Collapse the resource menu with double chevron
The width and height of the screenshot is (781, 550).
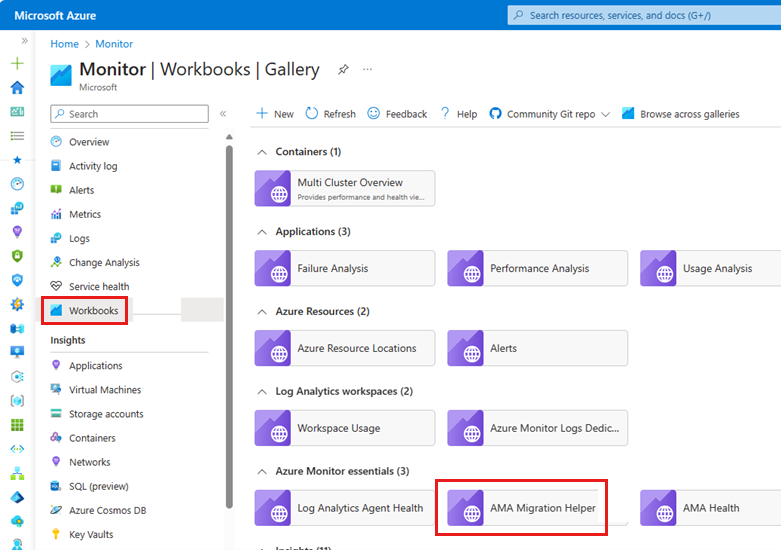click(223, 114)
